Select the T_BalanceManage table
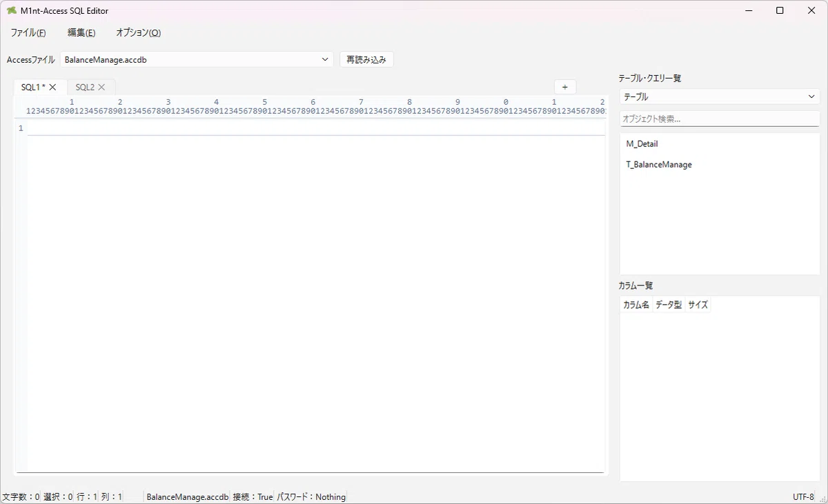828x504 pixels. point(659,165)
